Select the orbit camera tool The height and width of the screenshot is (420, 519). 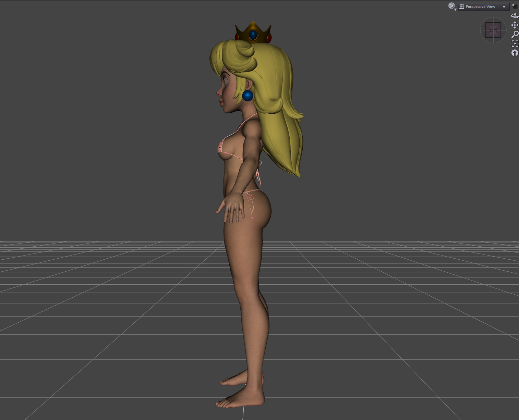(515, 15)
